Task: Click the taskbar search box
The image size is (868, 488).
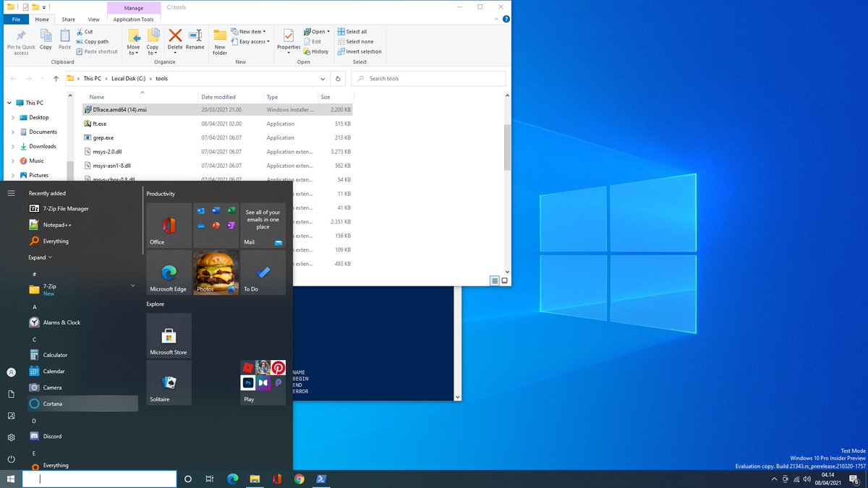Action: [99, 479]
